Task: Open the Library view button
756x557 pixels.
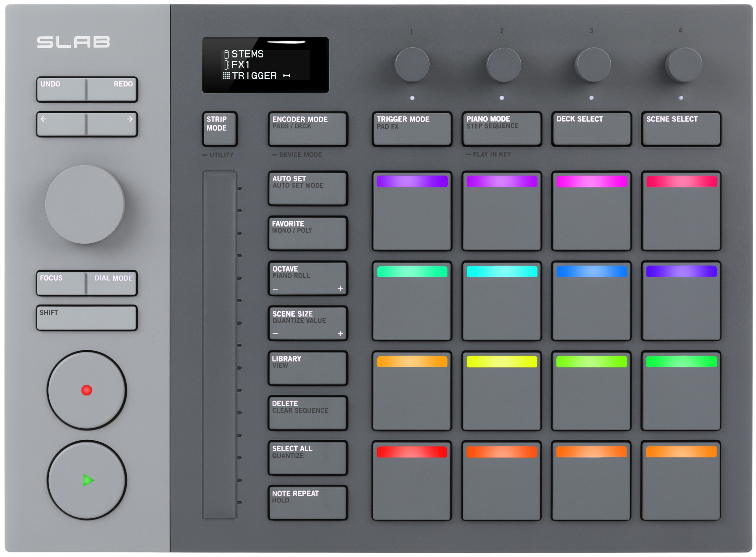Action: (307, 368)
